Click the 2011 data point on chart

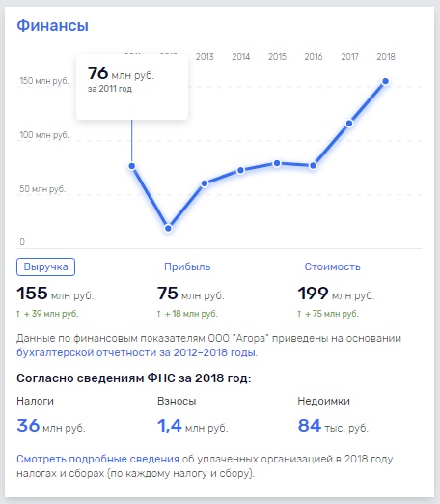132,166
